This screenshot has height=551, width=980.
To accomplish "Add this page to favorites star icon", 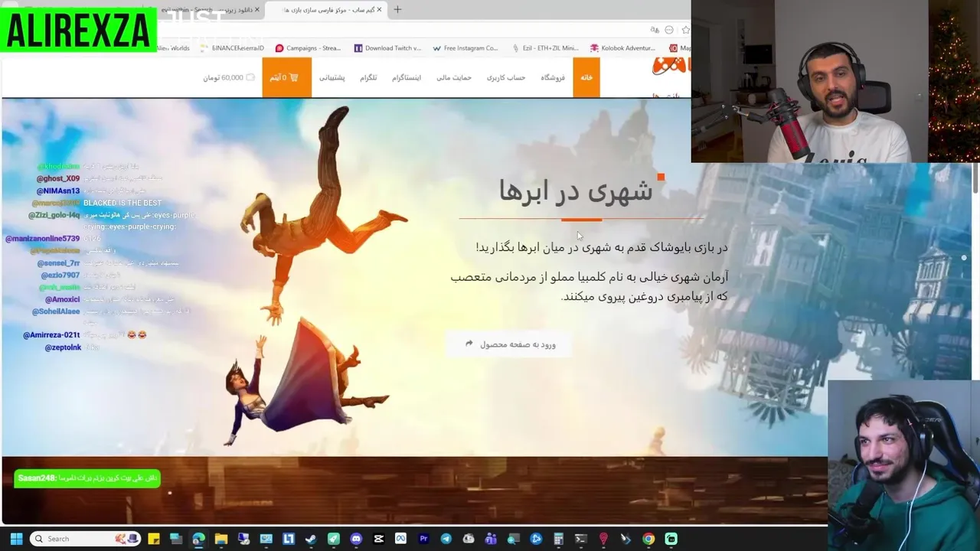I will (x=685, y=30).
